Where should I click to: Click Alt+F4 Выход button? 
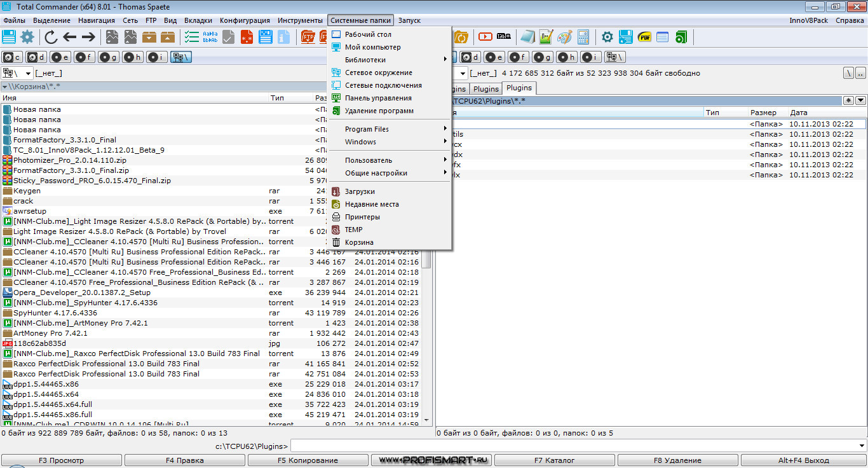pyautogui.click(x=803, y=460)
